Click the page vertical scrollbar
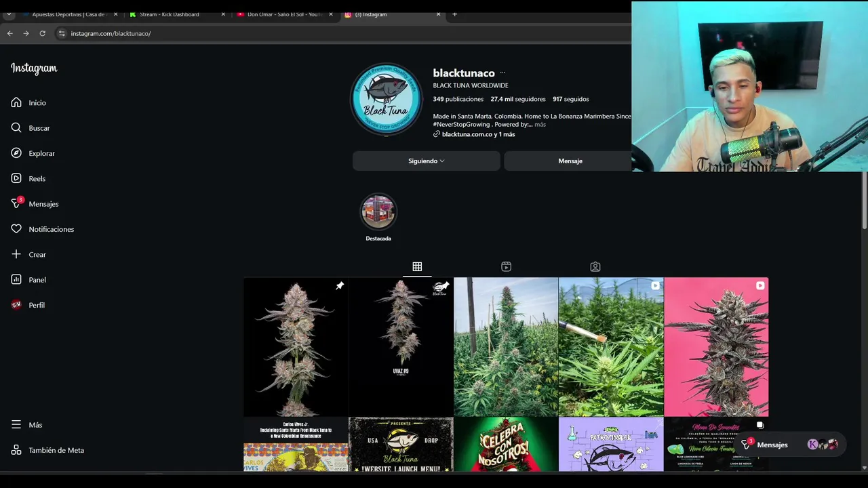Viewport: 868px width, 488px height. (x=864, y=200)
